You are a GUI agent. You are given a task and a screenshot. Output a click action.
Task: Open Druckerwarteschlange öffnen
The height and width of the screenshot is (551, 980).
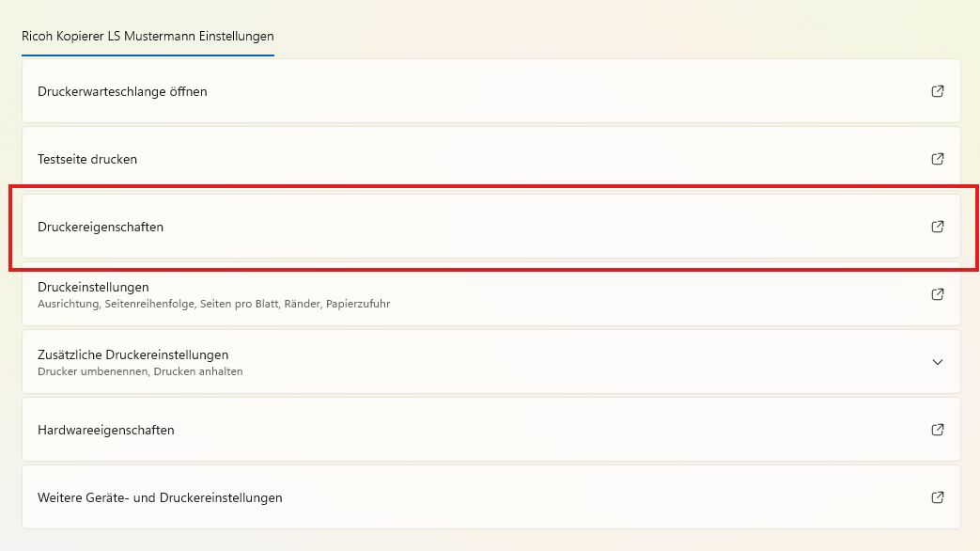(122, 91)
